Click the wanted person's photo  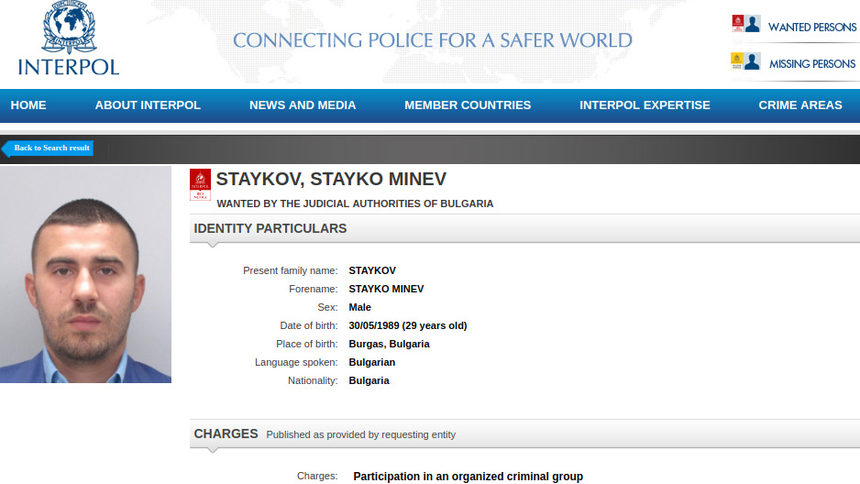coord(86,274)
